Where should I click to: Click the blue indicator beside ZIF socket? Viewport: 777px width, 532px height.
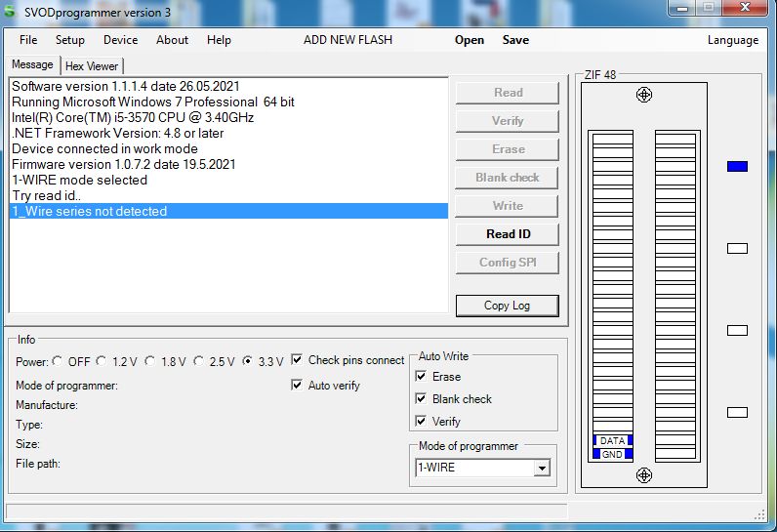[x=737, y=167]
